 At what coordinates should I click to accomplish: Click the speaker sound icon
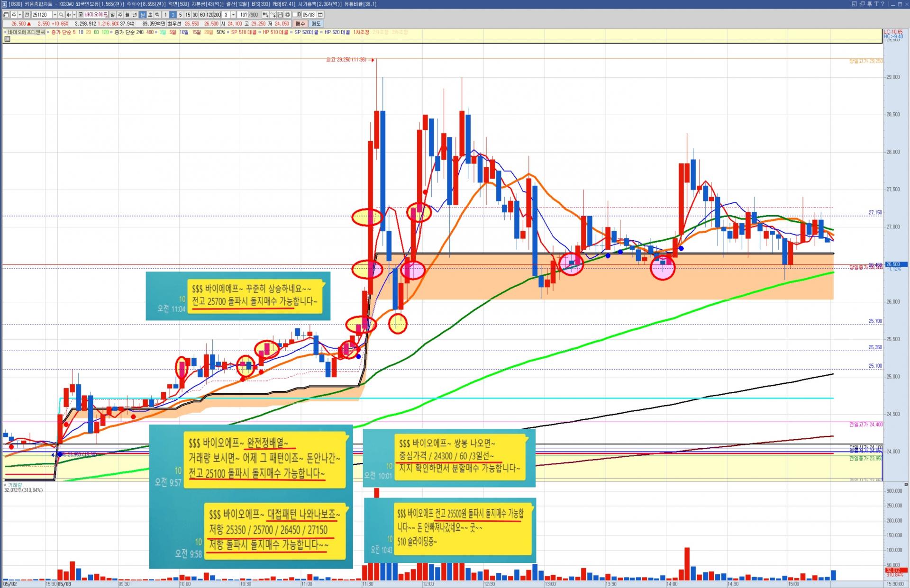69,15
